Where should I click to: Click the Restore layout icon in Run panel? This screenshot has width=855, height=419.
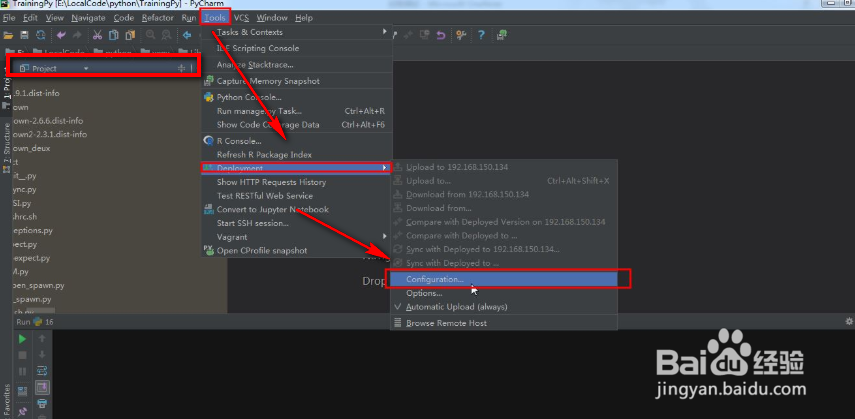[x=22, y=391]
